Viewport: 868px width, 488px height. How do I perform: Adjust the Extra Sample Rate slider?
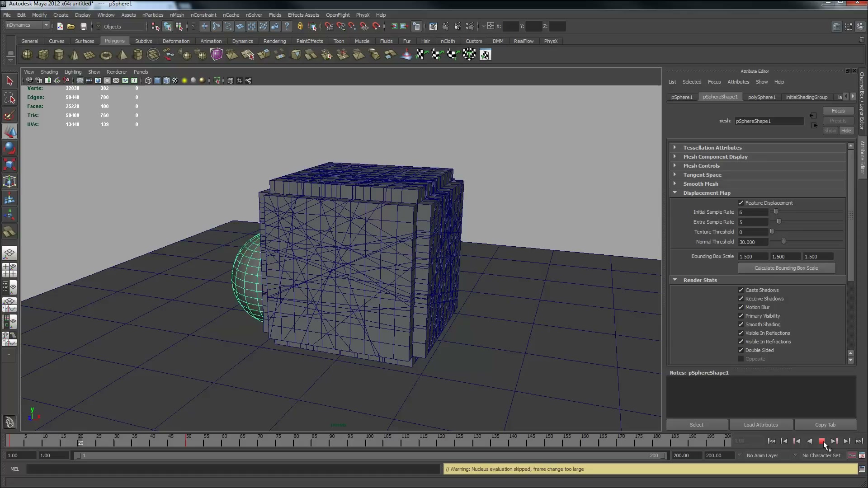pos(779,222)
